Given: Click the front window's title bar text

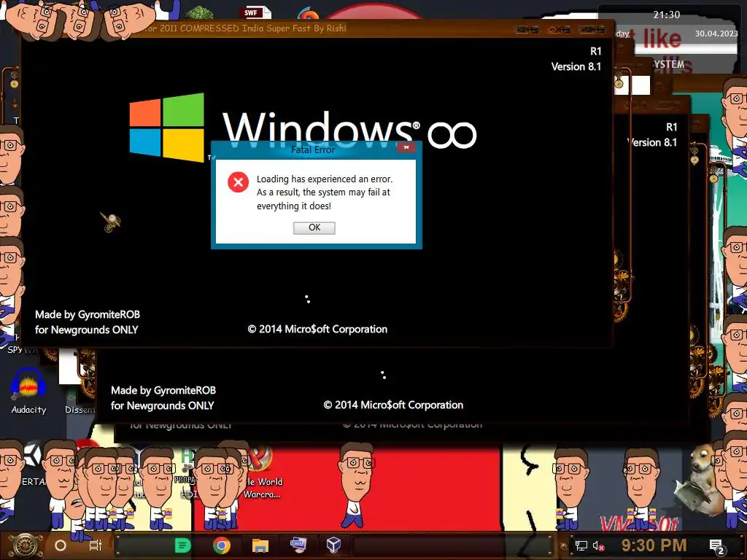Looking at the screenshot, I should pos(244,28).
